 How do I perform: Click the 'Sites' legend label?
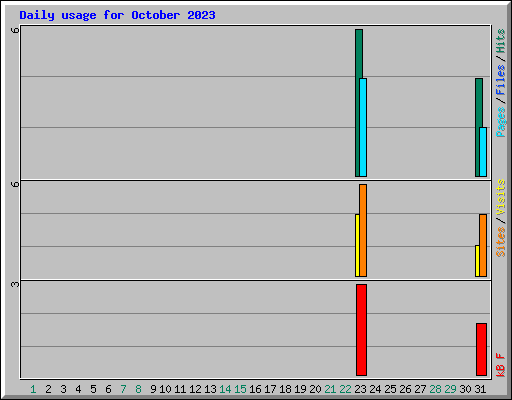coord(501,242)
